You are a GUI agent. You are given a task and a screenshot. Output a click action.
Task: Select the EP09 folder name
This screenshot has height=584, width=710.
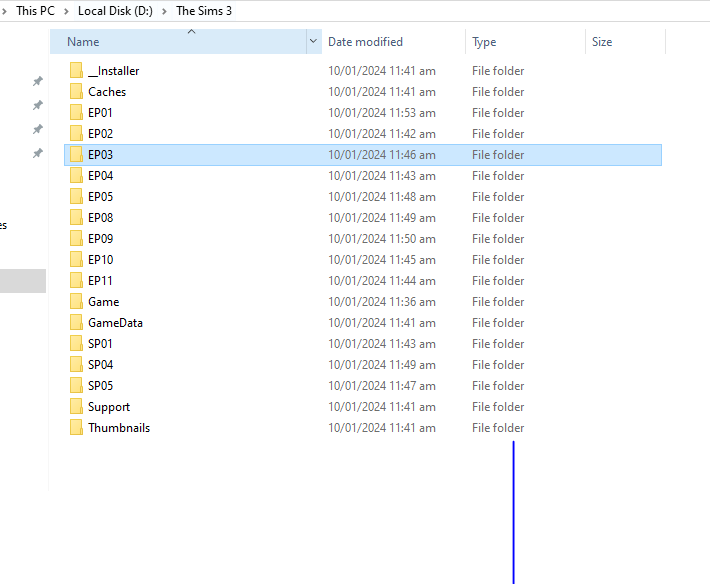[x=100, y=239]
